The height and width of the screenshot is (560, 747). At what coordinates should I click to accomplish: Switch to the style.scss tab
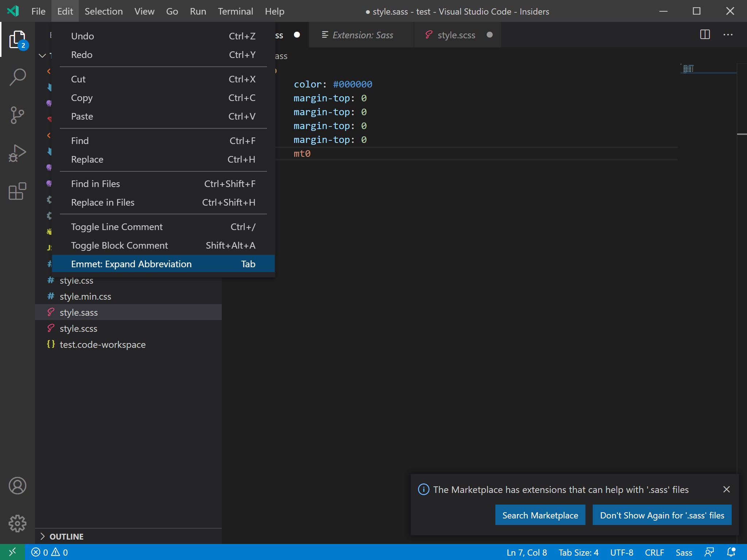click(x=456, y=35)
